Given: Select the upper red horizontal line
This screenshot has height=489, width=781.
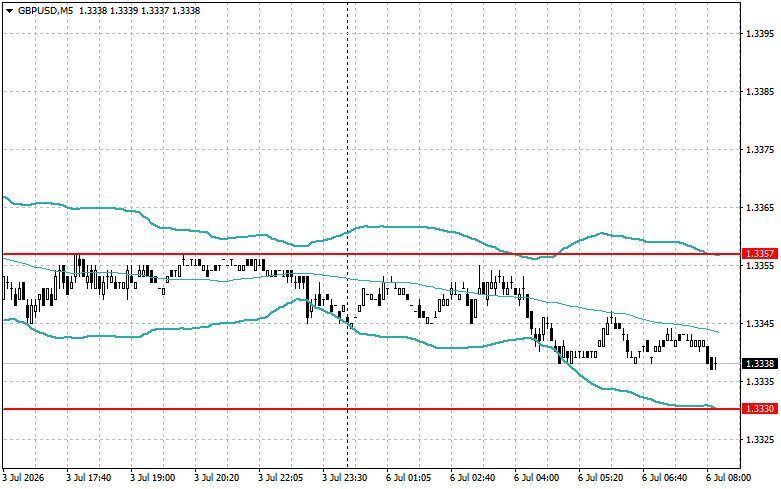Looking at the screenshot, I should pyautogui.click(x=372, y=254).
